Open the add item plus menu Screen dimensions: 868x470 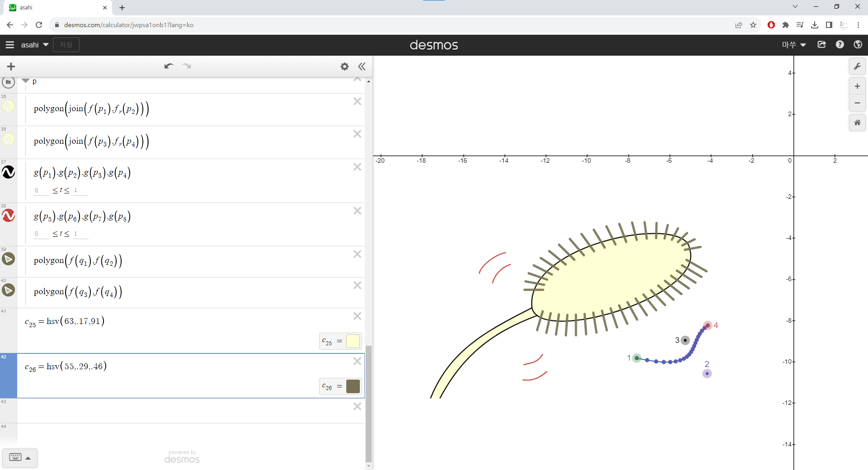pos(11,66)
